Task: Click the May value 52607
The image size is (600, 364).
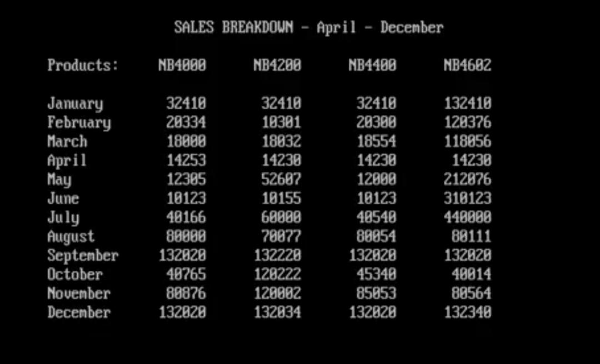Action: (281, 179)
